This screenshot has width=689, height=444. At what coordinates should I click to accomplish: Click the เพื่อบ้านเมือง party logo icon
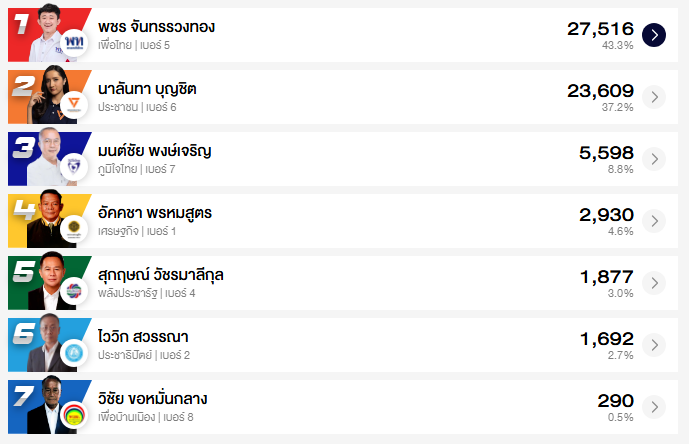click(74, 416)
